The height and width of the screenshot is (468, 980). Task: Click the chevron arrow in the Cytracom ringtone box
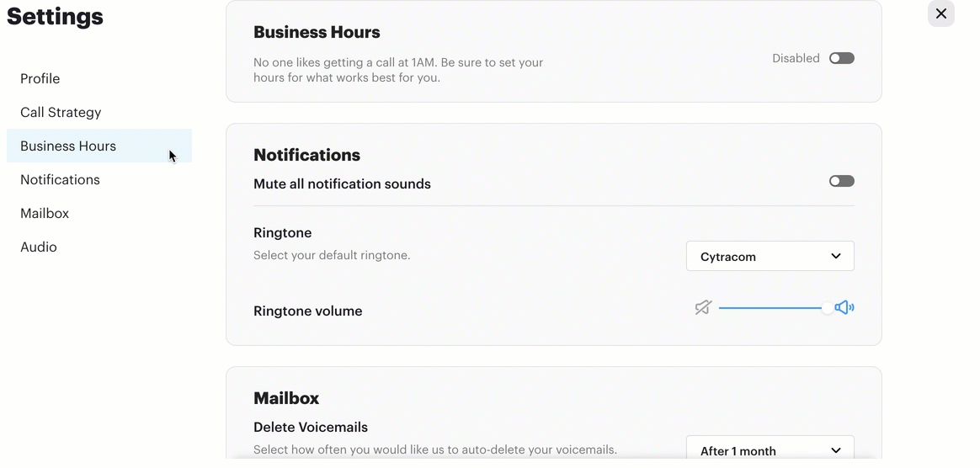point(836,256)
